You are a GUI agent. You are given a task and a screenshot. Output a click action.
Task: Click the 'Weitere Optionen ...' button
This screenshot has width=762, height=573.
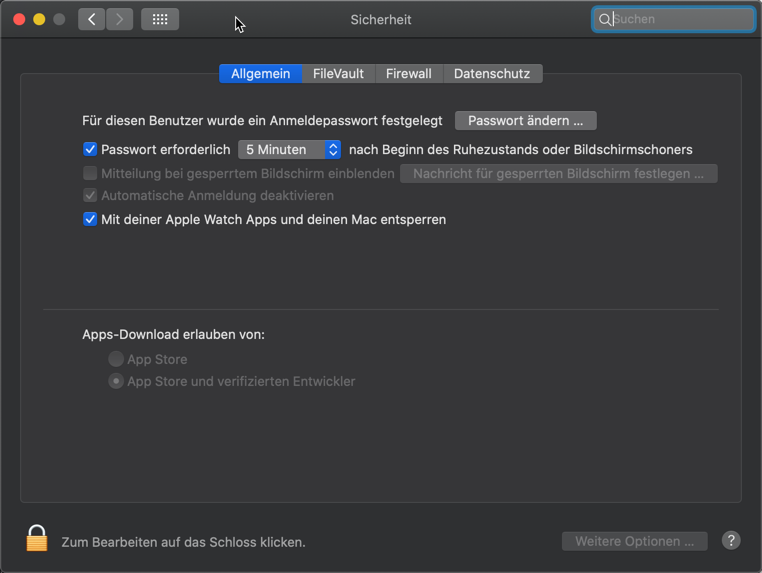635,541
